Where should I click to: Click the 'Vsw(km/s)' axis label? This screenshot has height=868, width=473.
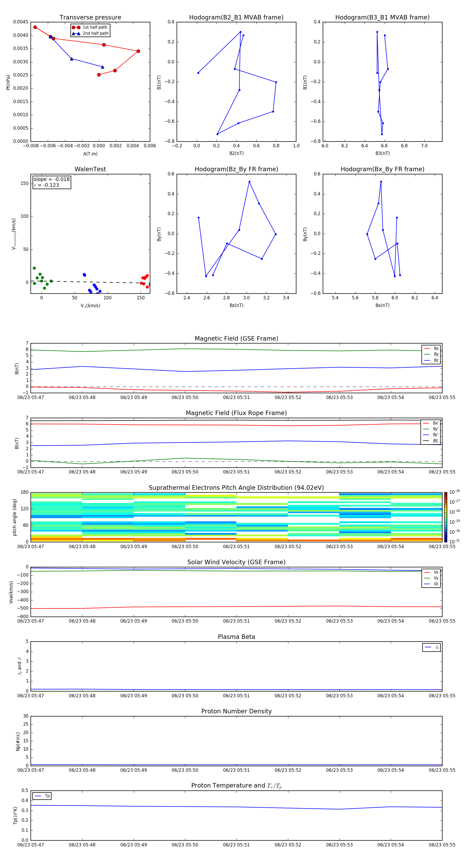[11, 592]
